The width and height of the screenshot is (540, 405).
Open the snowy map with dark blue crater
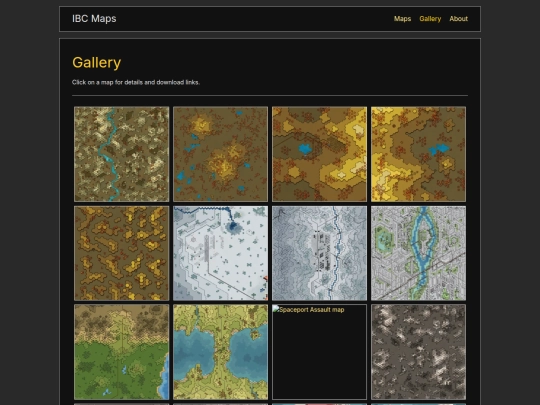(x=220, y=253)
